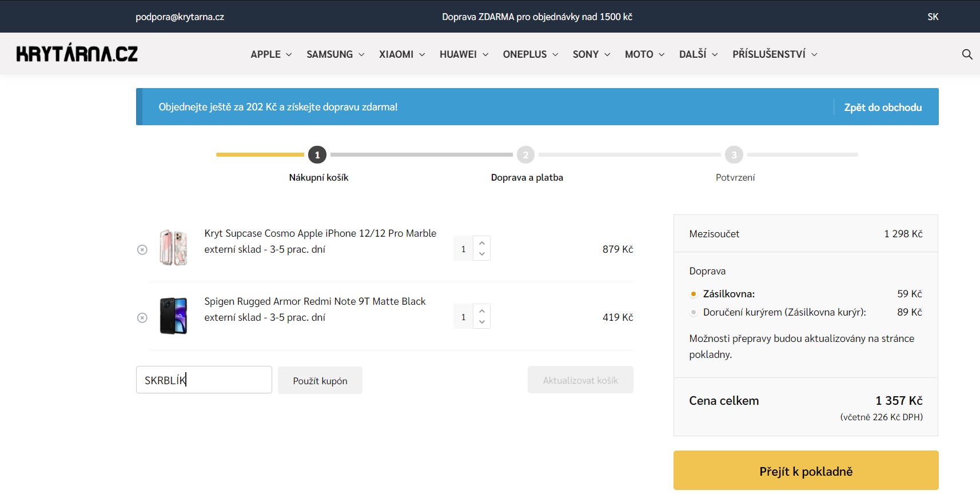Expand the XIAOMI menu
Screen dimensions: 980x494
point(402,54)
